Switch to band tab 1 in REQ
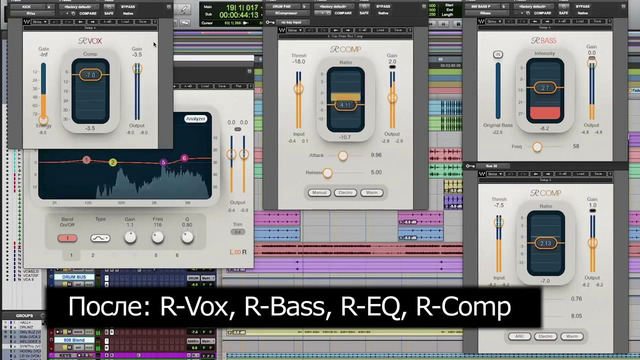Image resolution: width=640 pixels, height=360 pixels. 71,255
